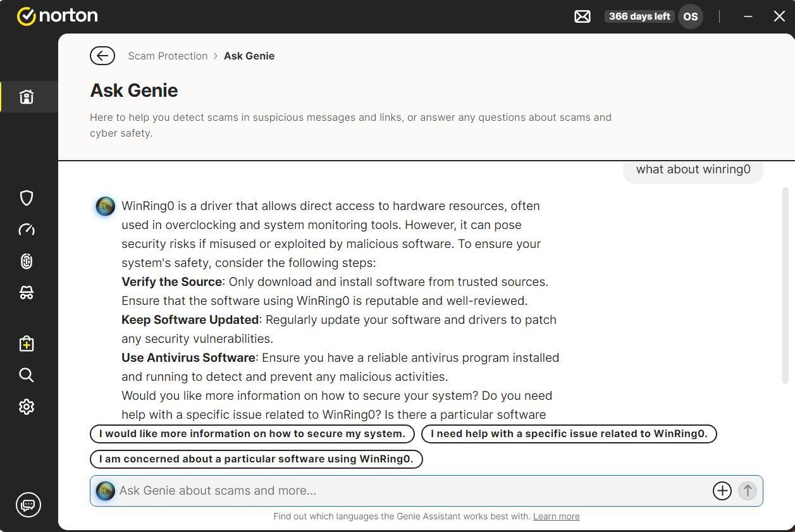Select the Security shield icon in the sidebar
The width and height of the screenshot is (795, 532).
click(x=27, y=198)
